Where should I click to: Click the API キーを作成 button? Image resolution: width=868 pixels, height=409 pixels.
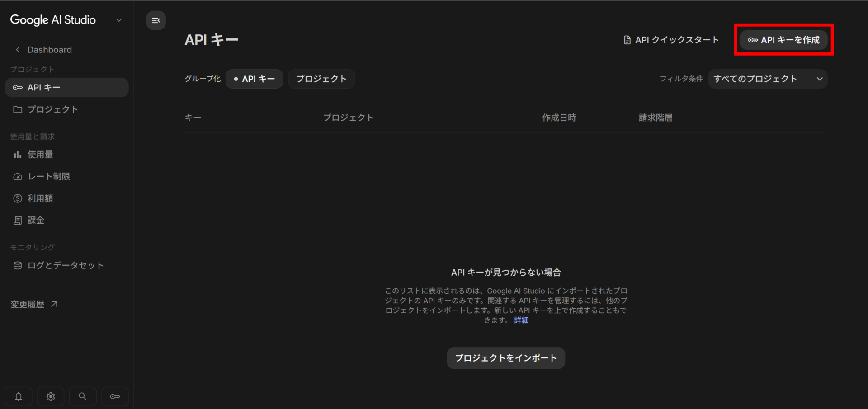pyautogui.click(x=783, y=40)
